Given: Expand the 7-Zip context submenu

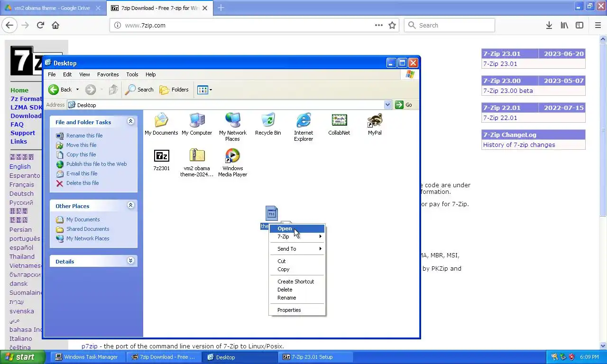Looking at the screenshot, I should (297, 237).
